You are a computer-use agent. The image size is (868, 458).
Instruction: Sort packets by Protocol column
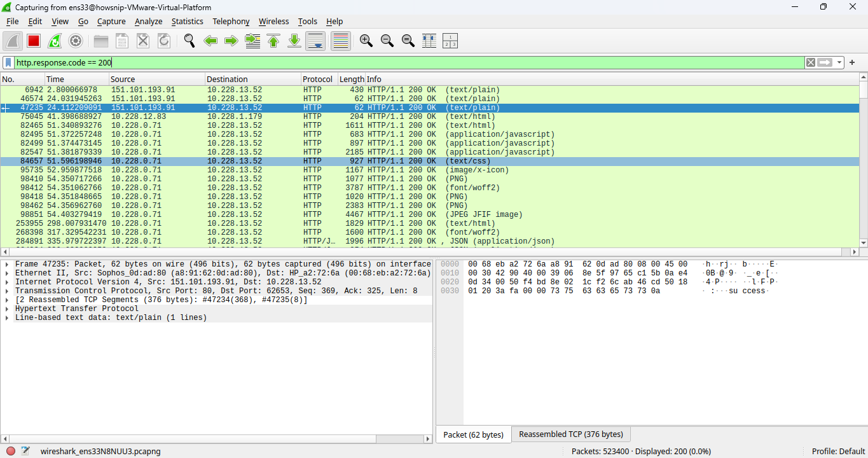pyautogui.click(x=318, y=80)
